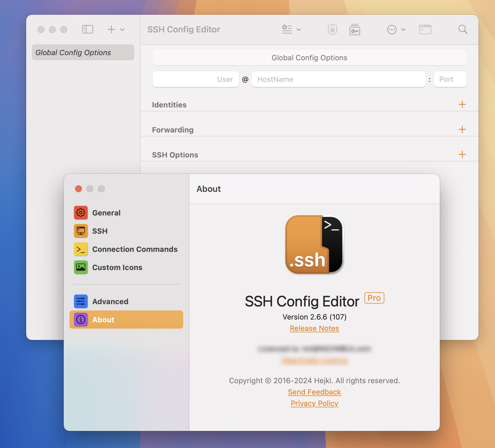Screen dimensions: 495x448
Task: Open the Privacy Policy link
Action: pos(314,403)
